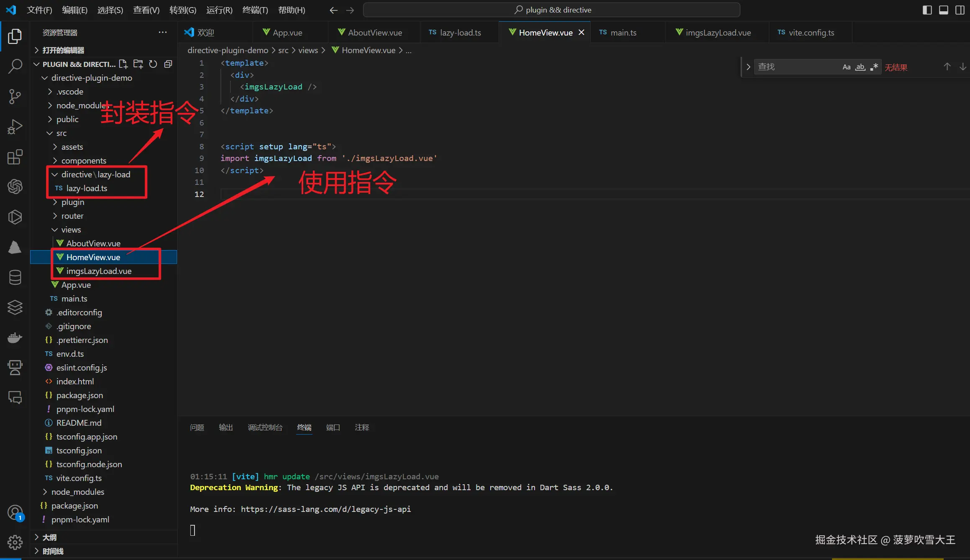970x560 pixels.
Task: Open the Docker view in the activity bar
Action: point(15,338)
